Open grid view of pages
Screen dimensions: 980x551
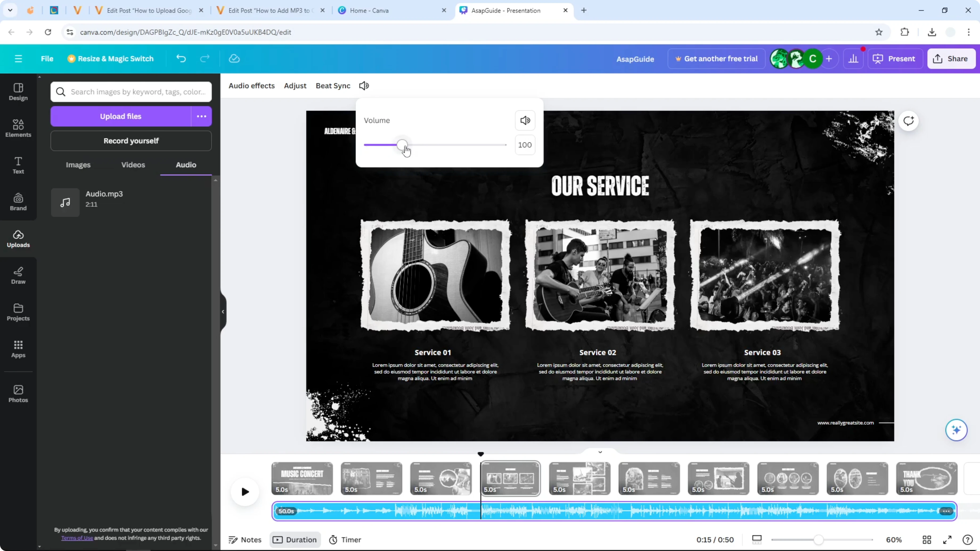(927, 540)
